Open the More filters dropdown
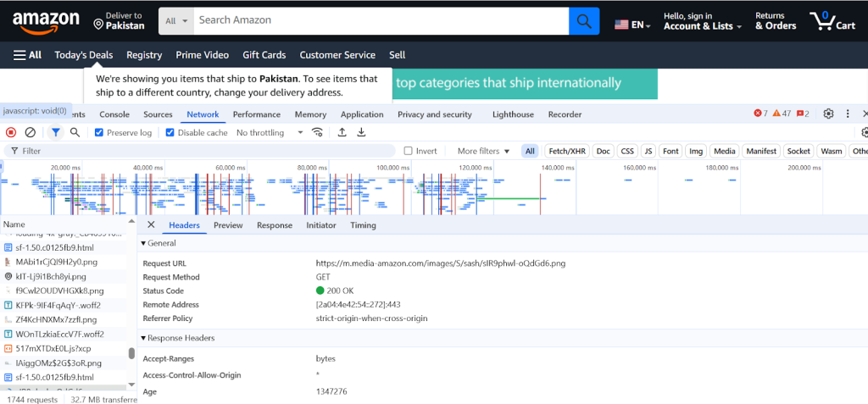 483,151
